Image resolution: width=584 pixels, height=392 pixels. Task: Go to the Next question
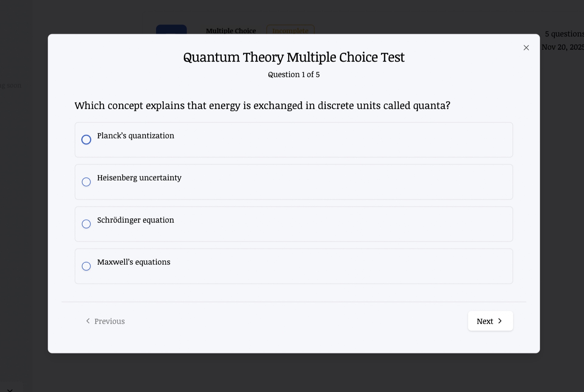[x=490, y=321]
